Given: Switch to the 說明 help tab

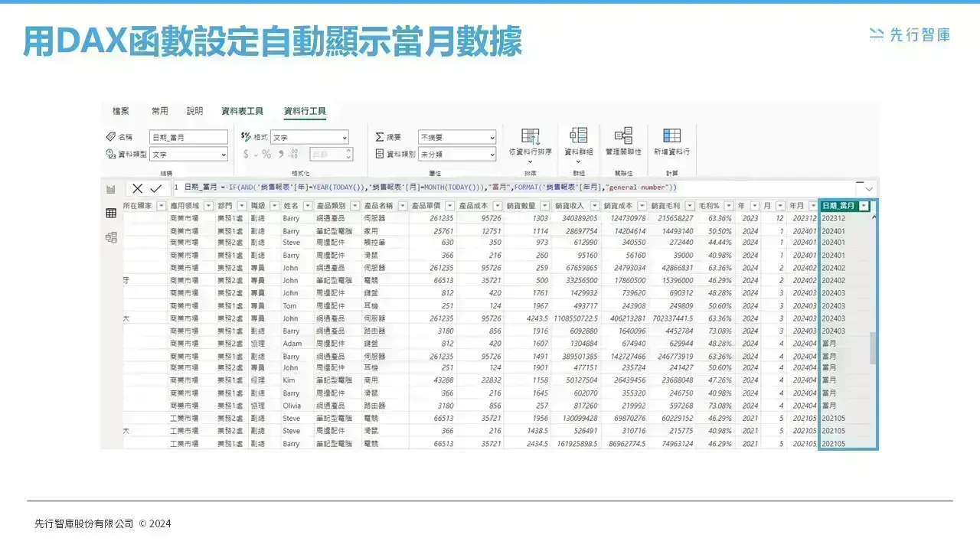Looking at the screenshot, I should tap(195, 111).
